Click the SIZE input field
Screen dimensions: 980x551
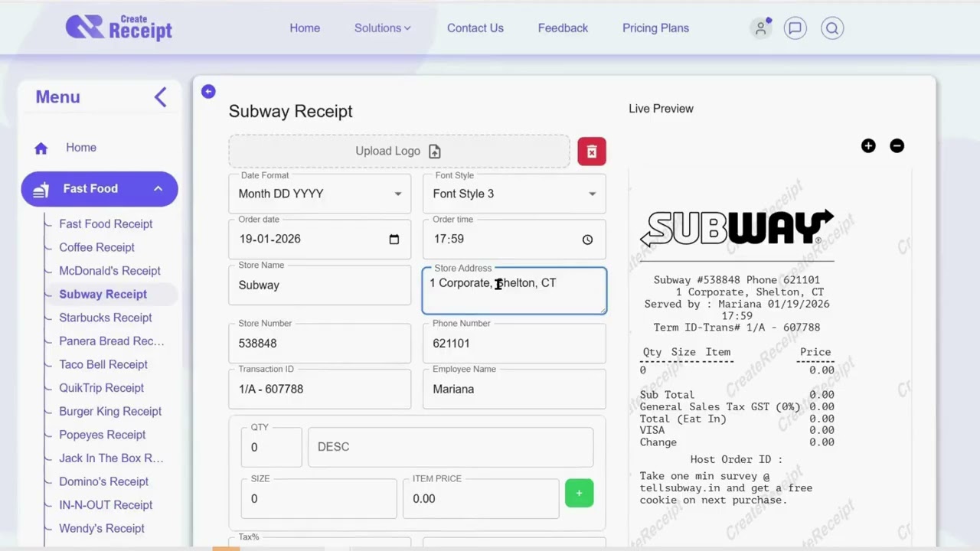click(318, 499)
